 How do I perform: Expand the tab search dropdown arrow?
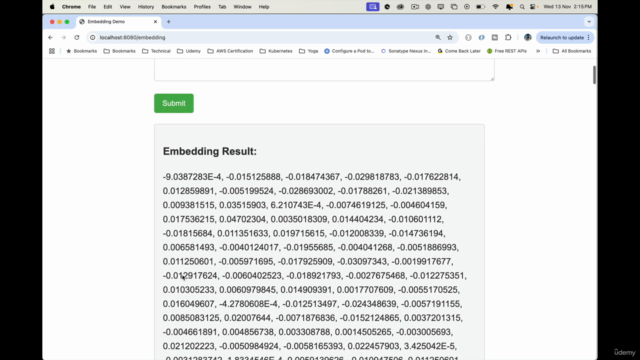(x=589, y=22)
